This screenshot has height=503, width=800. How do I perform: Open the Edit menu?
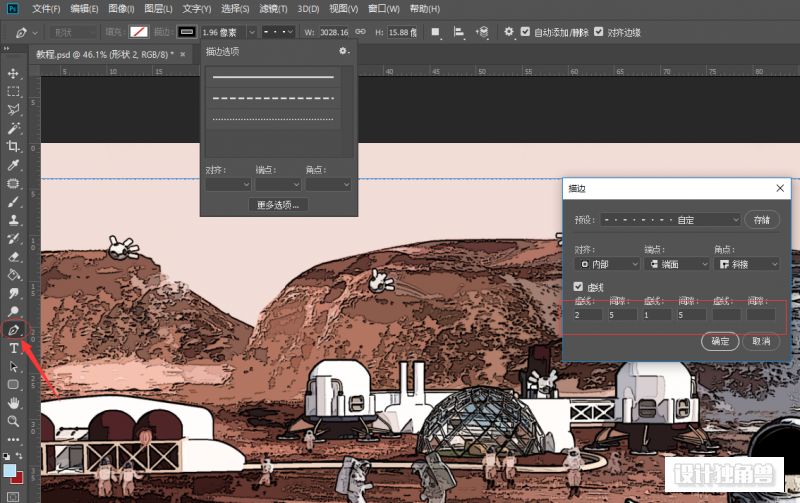pyautogui.click(x=84, y=9)
